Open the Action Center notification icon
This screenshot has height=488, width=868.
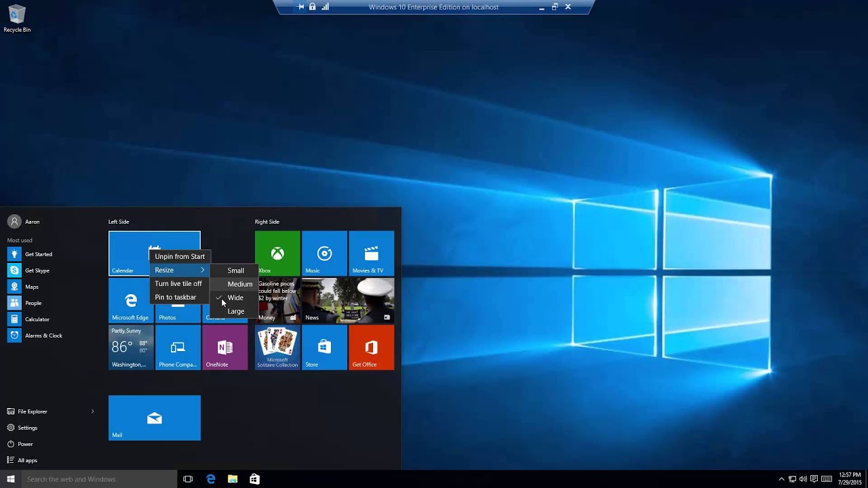814,479
